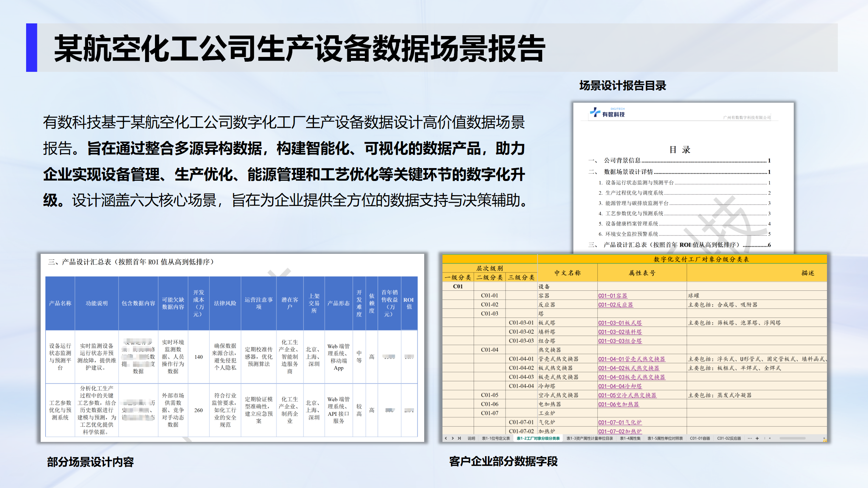868x488 pixels.
Task: Click TOC entry 设备运行状态监测与预测平台
Action: (x=639, y=183)
